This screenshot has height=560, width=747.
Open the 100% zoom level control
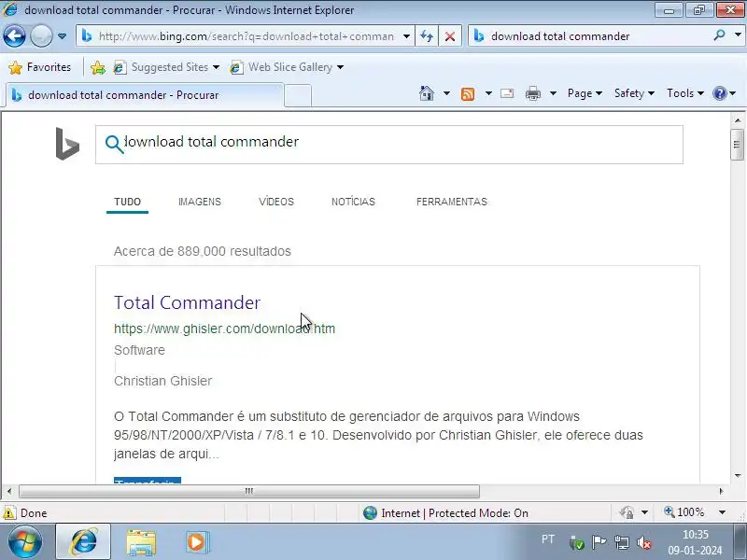[684, 512]
